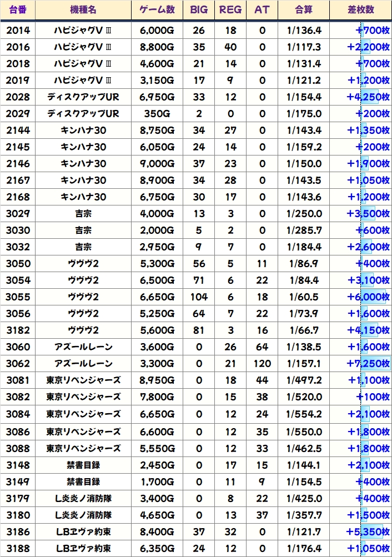Sort by the ゲーム数 column header
392x557 pixels.
pos(157,10)
